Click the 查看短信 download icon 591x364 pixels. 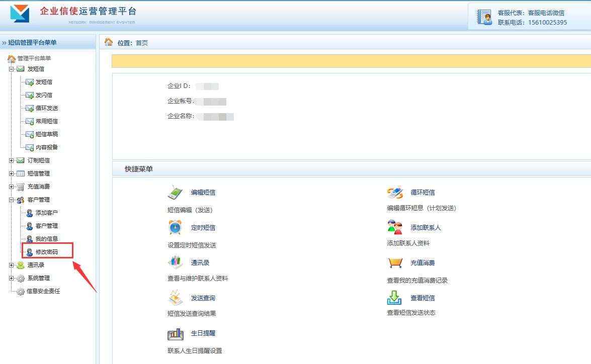394,298
